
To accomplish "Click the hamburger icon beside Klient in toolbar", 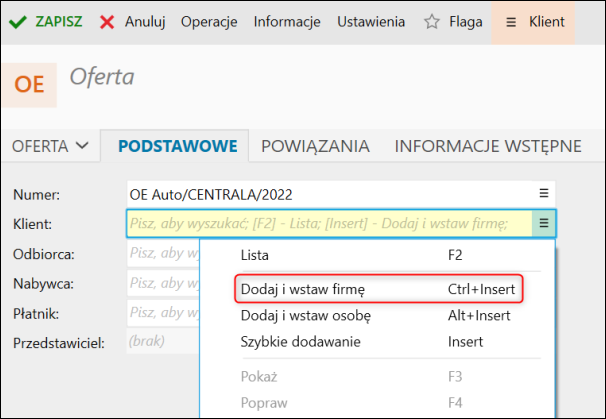I will pos(511,22).
